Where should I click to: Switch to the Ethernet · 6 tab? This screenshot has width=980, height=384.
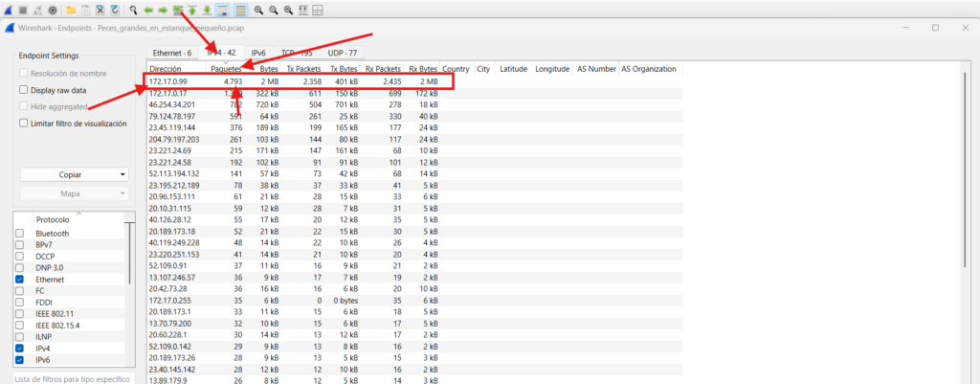172,53
